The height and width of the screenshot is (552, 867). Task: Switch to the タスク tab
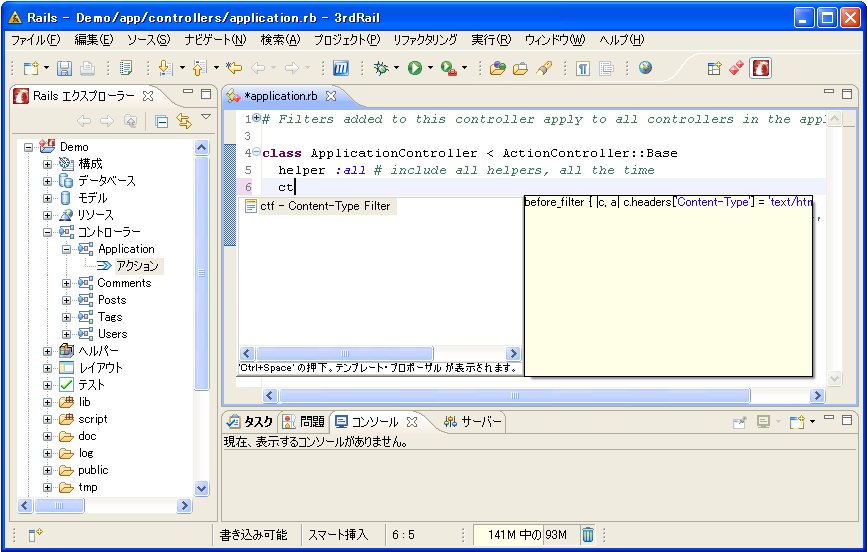point(250,422)
